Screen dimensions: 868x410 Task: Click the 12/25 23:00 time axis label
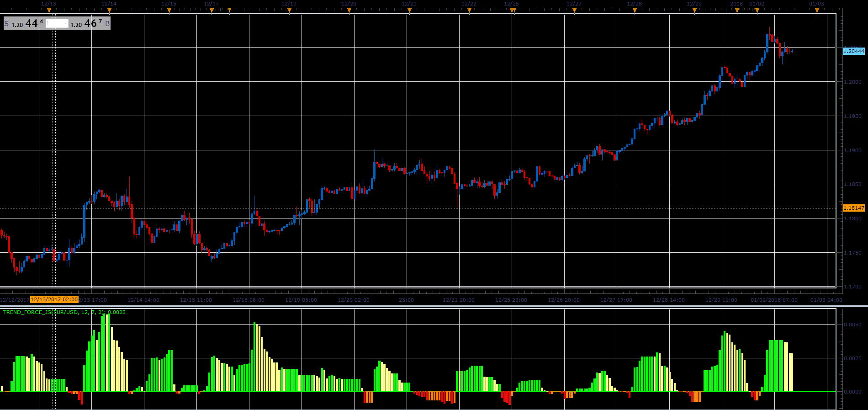(x=511, y=300)
